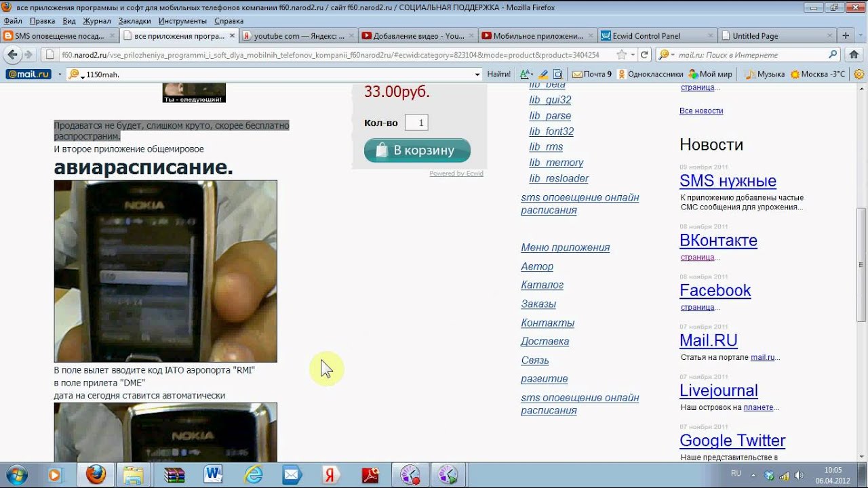Screen dimensions: 868x488
Task: Open the bookmark star dropdown arrow
Action: coord(633,55)
